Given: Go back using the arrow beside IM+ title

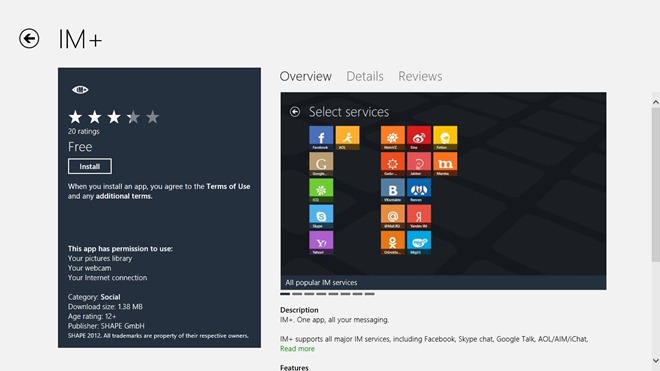Looking at the screenshot, I should point(29,39).
